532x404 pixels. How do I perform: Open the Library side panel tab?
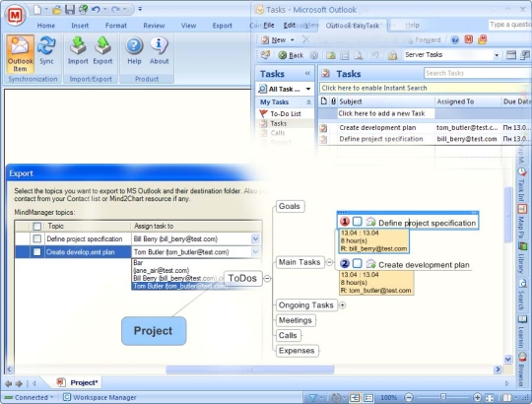521,258
